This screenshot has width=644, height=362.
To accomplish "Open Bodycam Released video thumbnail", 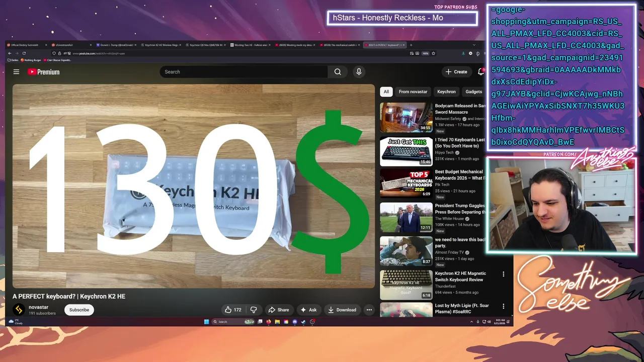I will pyautogui.click(x=406, y=117).
